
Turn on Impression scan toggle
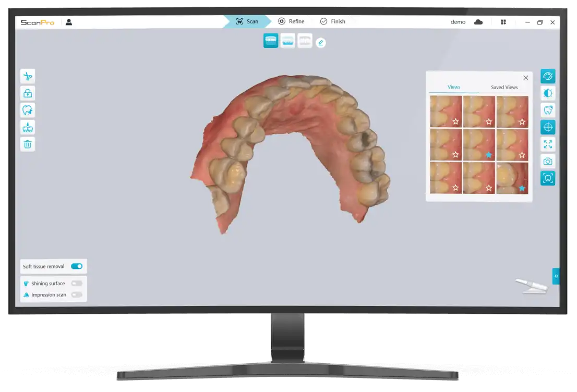click(x=77, y=295)
